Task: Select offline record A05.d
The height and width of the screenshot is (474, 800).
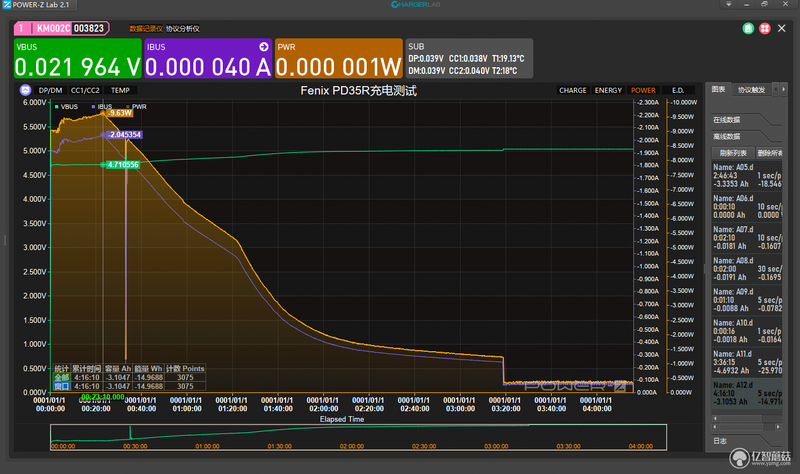Action: click(747, 176)
